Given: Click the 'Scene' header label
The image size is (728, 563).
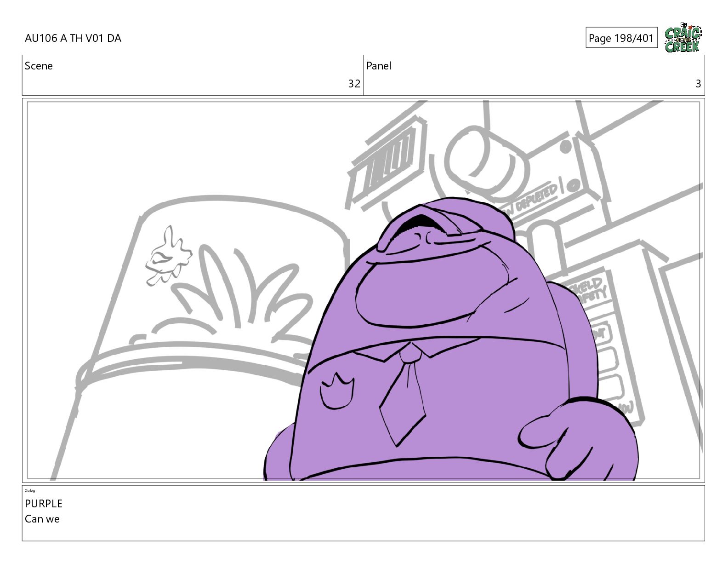Looking at the screenshot, I should 39,66.
